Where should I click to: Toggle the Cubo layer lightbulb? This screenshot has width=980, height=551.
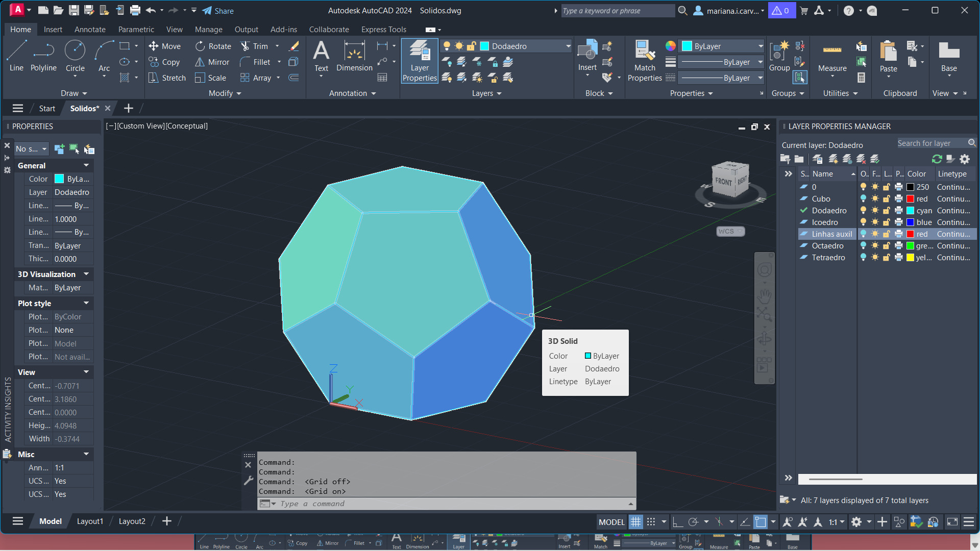(x=863, y=199)
